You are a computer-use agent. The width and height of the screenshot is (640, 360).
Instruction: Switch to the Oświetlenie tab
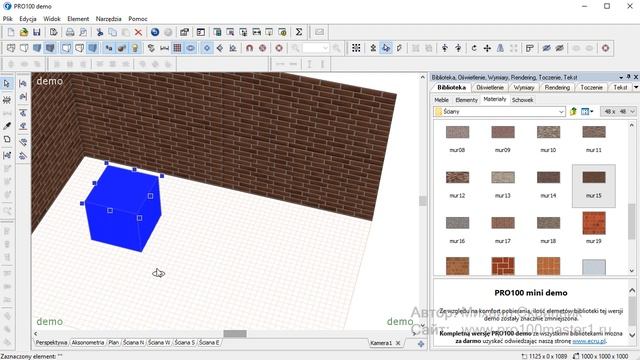pyautogui.click(x=490, y=87)
